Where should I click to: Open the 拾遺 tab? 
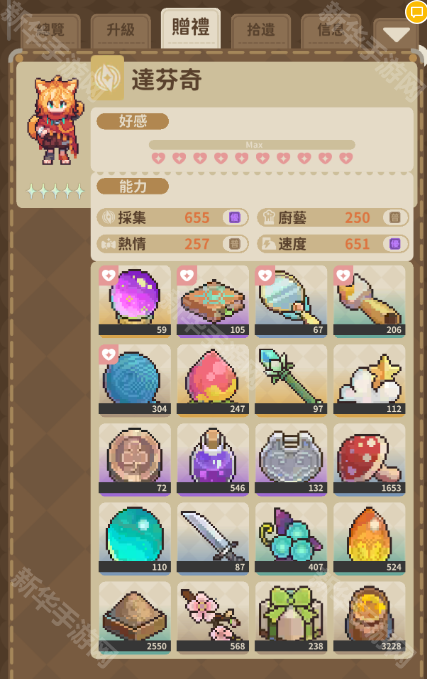(x=261, y=31)
